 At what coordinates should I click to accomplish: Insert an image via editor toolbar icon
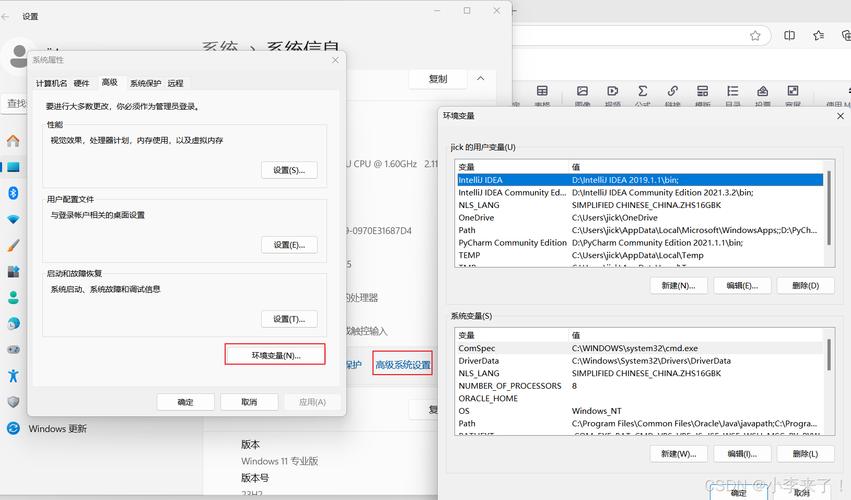tap(582, 91)
